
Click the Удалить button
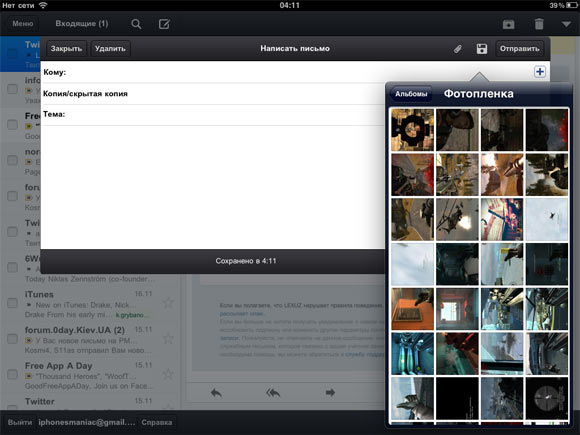[110, 48]
